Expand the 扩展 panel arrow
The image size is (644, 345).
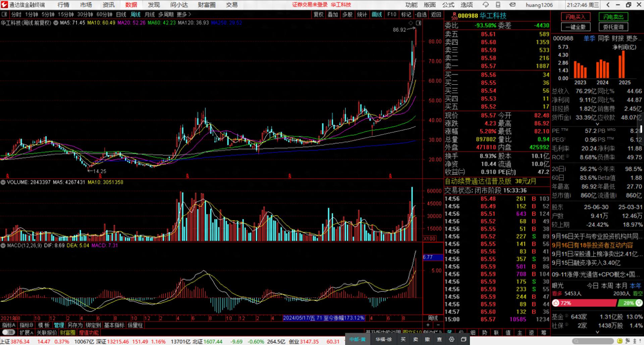click(32, 333)
